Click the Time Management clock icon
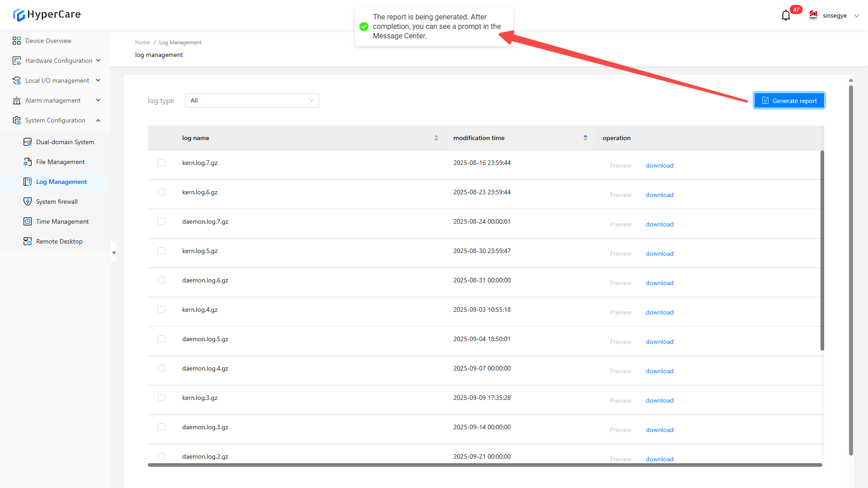The height and width of the screenshot is (488, 868). pos(28,221)
